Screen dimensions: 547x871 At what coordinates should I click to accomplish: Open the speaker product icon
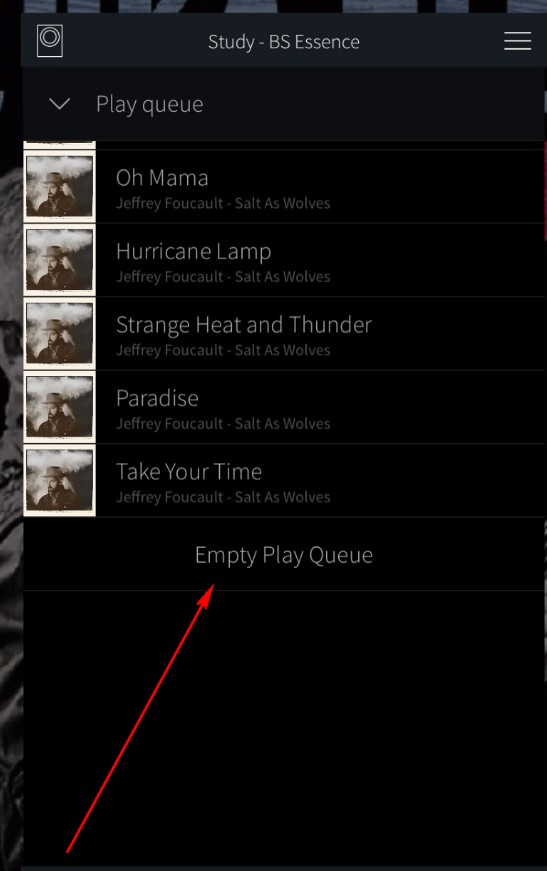[x=49, y=41]
